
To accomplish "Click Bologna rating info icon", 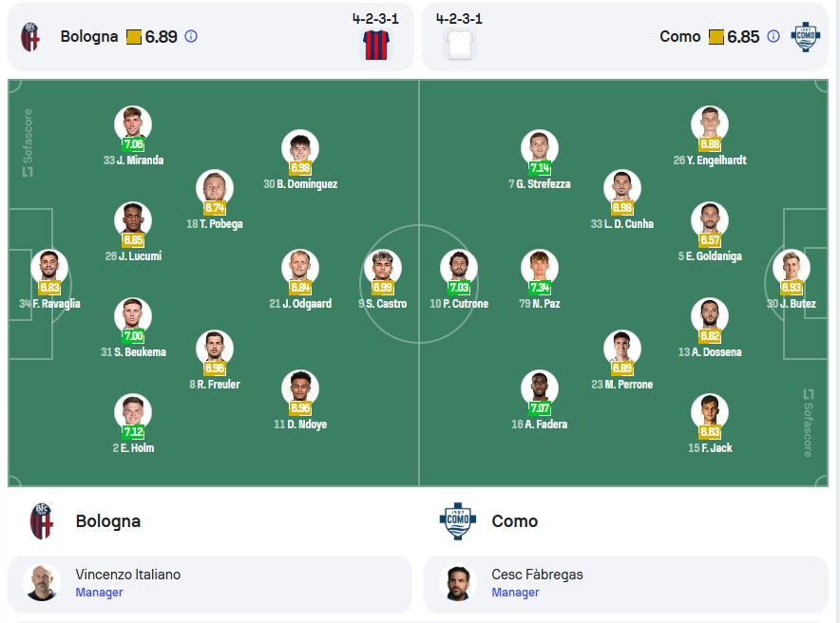I will 191,36.
